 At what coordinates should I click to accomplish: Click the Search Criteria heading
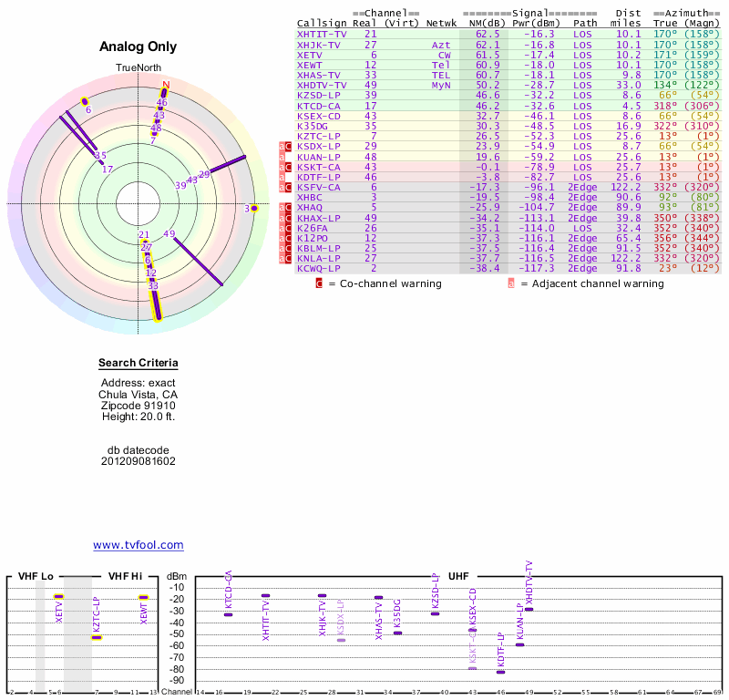(x=139, y=363)
